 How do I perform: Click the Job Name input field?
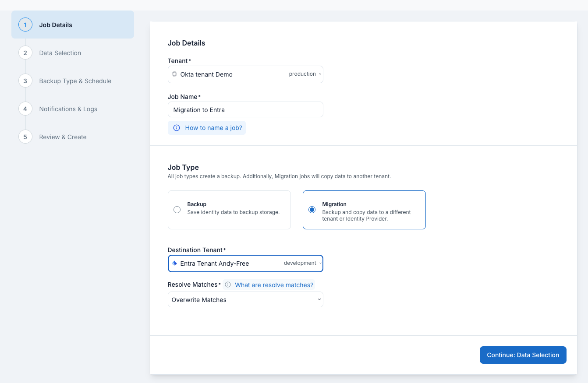tap(245, 110)
